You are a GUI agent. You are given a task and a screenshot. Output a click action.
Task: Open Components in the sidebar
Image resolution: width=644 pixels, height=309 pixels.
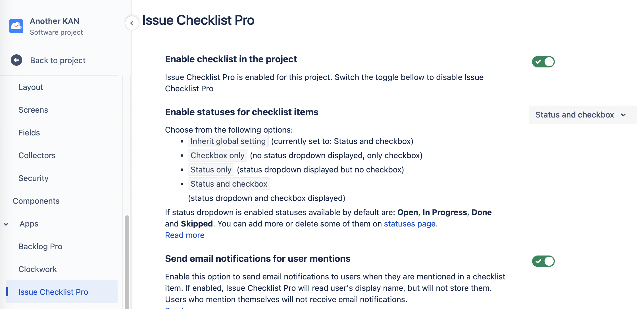pos(36,201)
